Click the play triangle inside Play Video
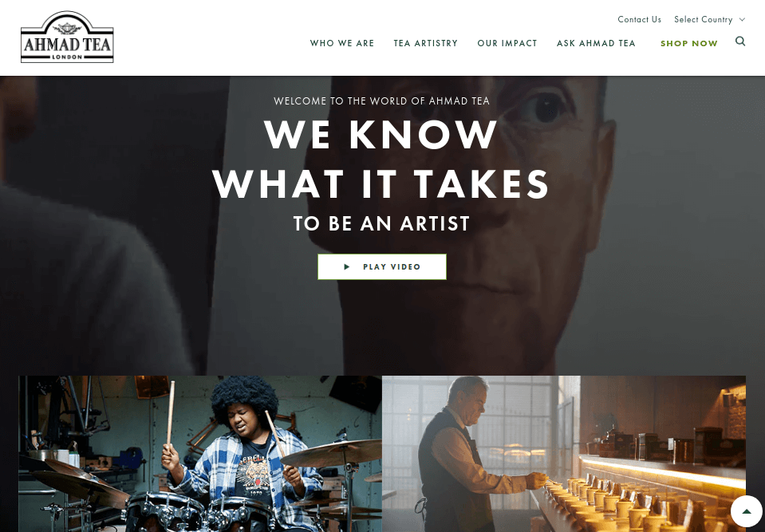 347,266
